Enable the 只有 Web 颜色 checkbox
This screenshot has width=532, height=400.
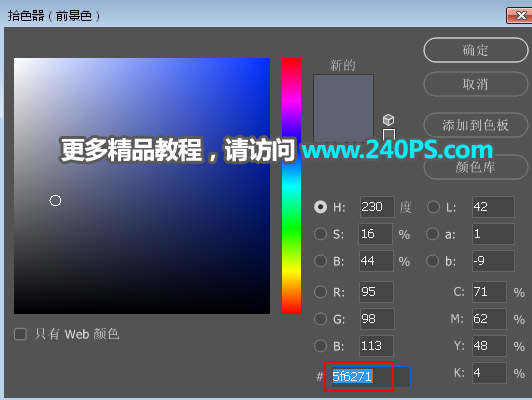[20, 334]
